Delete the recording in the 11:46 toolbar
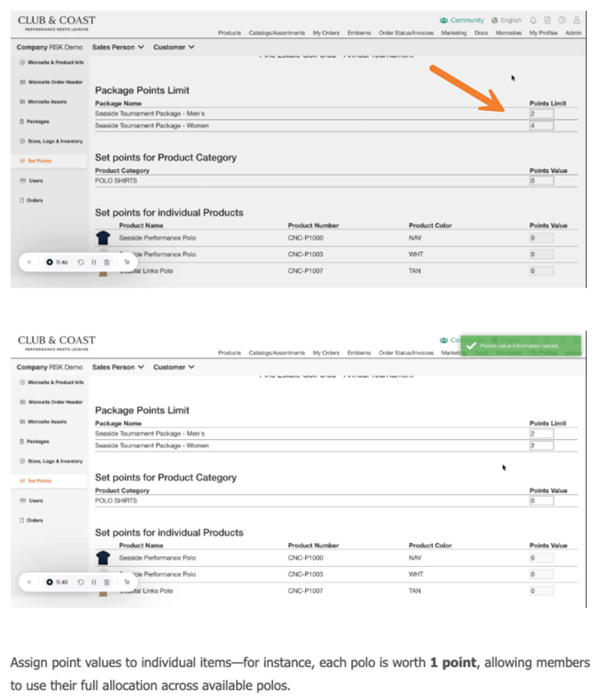The image size is (594, 700). [106, 262]
